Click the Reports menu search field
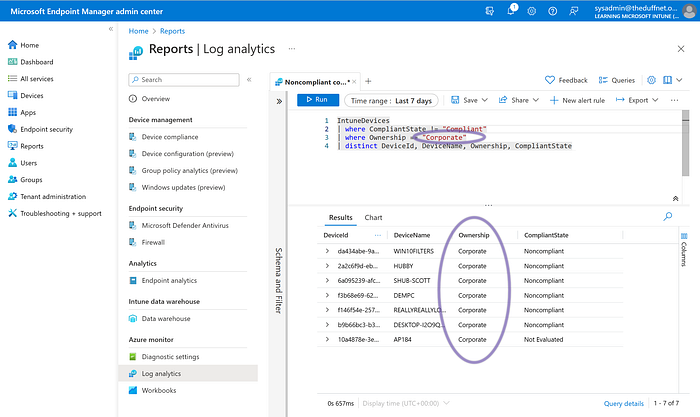700x417 pixels. pos(184,79)
